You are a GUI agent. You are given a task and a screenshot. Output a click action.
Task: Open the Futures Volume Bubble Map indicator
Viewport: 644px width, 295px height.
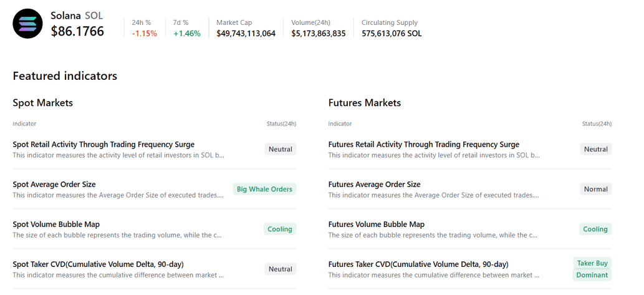click(x=376, y=225)
